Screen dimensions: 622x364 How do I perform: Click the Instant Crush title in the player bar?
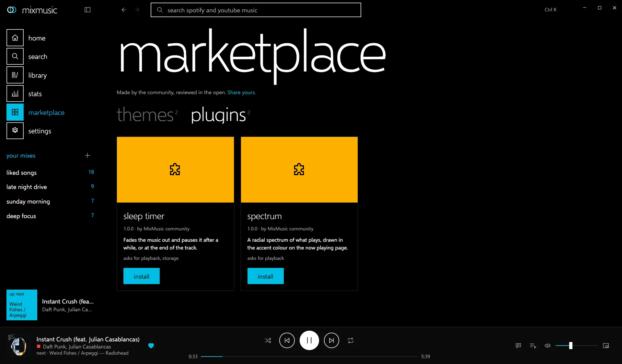click(x=88, y=339)
